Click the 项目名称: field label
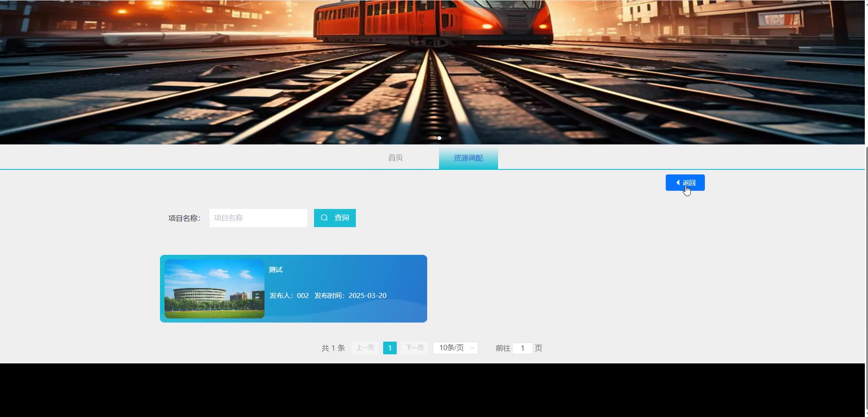 (x=184, y=218)
